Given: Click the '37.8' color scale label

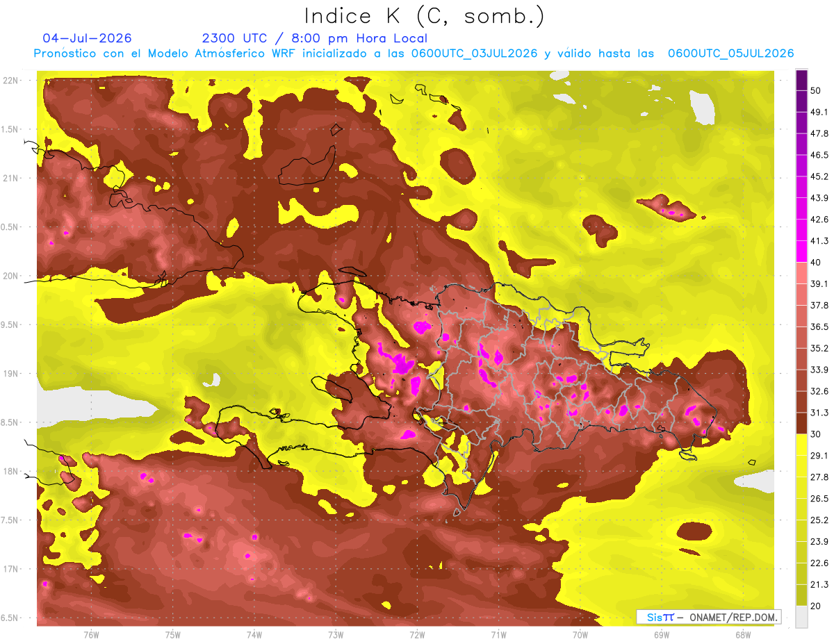Looking at the screenshot, I should tap(819, 305).
